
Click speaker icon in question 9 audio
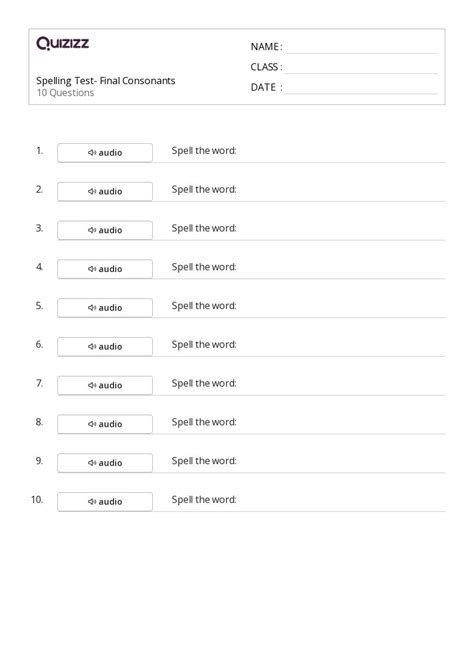point(92,463)
